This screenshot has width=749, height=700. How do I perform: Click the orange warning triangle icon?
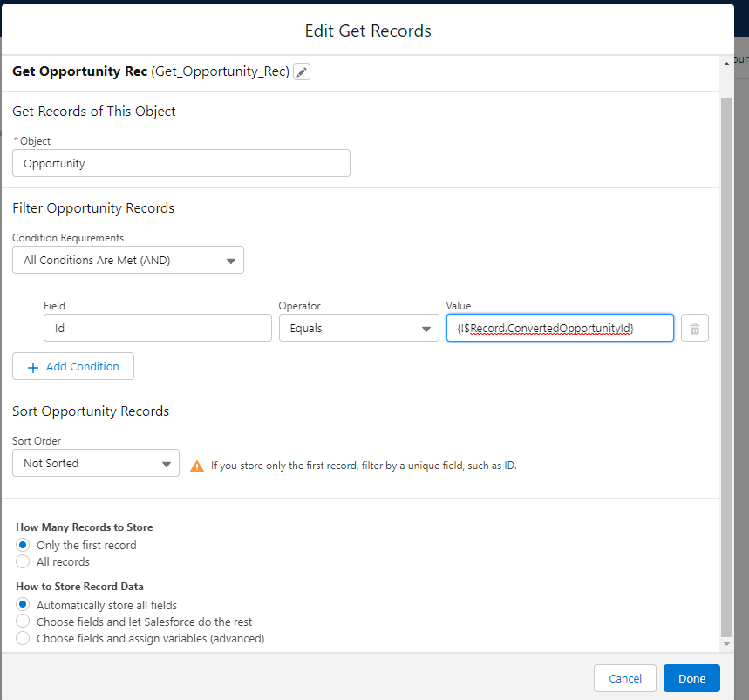coord(197,466)
